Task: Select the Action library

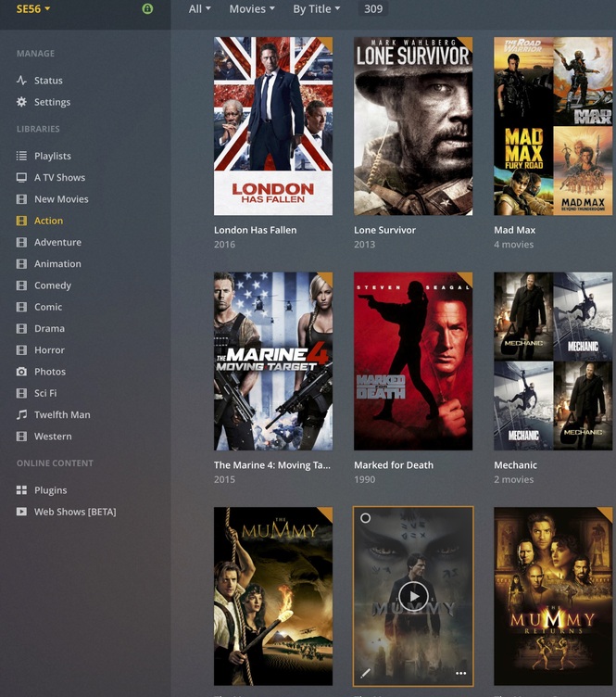Action: point(48,221)
